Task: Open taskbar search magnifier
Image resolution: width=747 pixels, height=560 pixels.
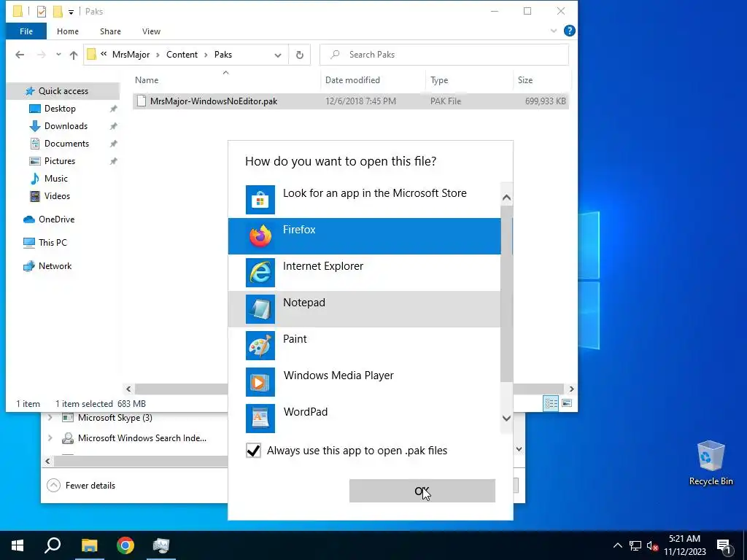Action: 53,545
